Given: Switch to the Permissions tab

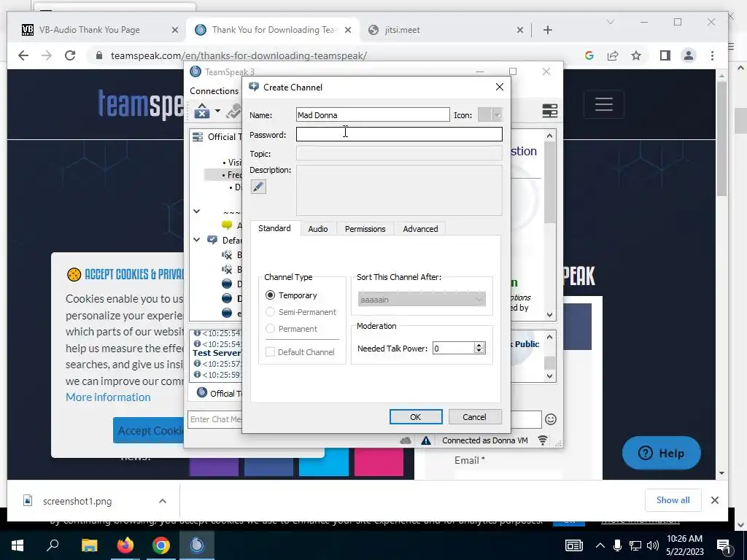Looking at the screenshot, I should (365, 229).
